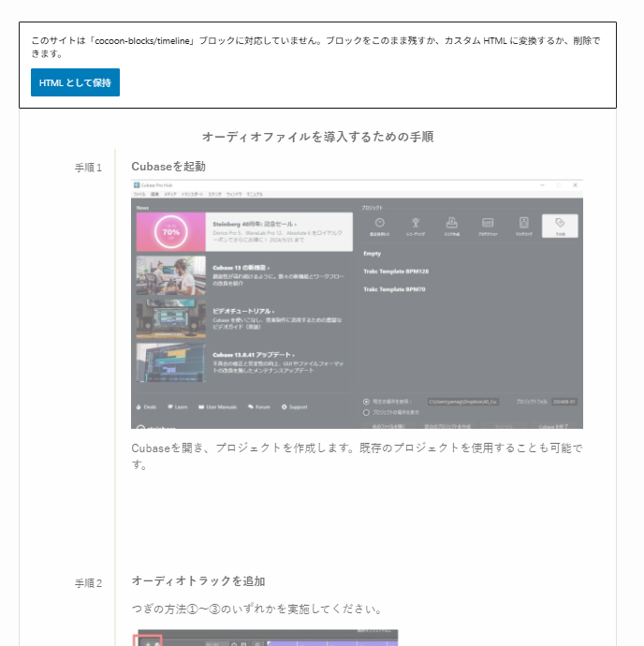Open the メディア menu in Cubase Hub image
644x646 pixels.
point(170,194)
